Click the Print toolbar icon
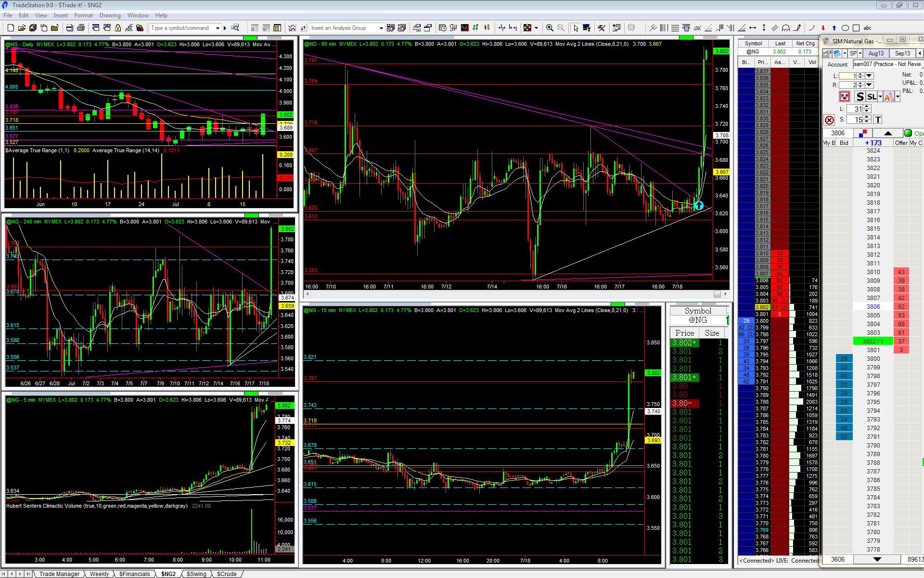Screen dimensions: 924x578 (81, 28)
